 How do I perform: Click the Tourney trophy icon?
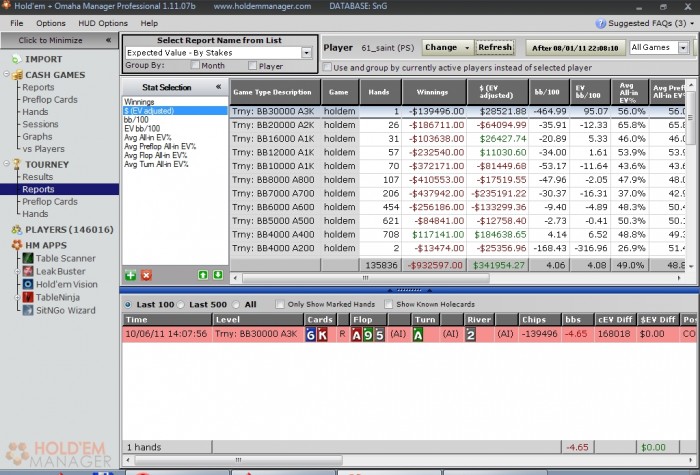(17, 164)
